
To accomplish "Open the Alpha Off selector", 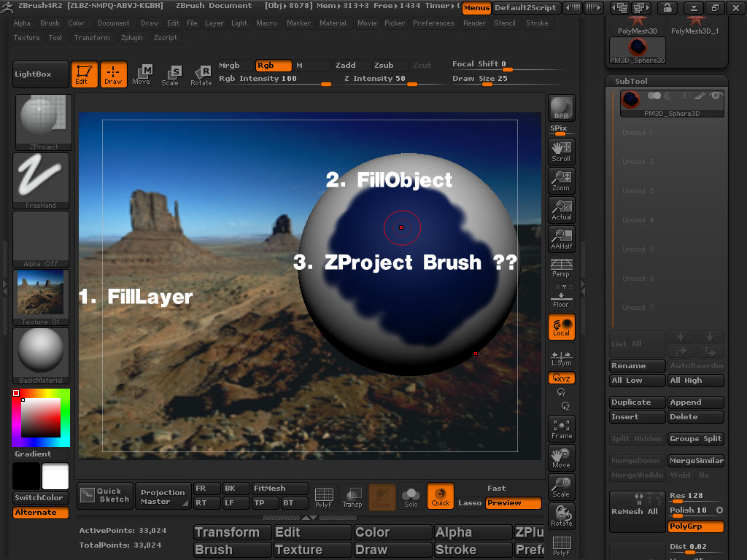I will click(41, 239).
